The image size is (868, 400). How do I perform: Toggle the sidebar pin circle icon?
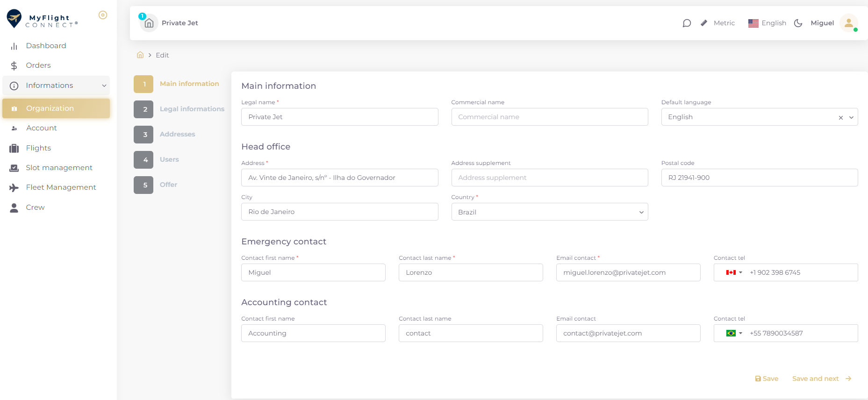(x=103, y=15)
